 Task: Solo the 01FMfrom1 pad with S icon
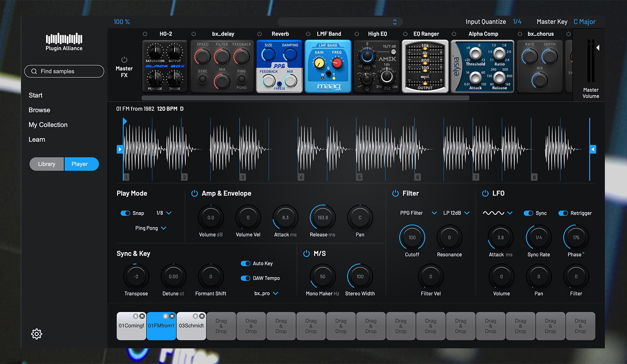point(166,316)
